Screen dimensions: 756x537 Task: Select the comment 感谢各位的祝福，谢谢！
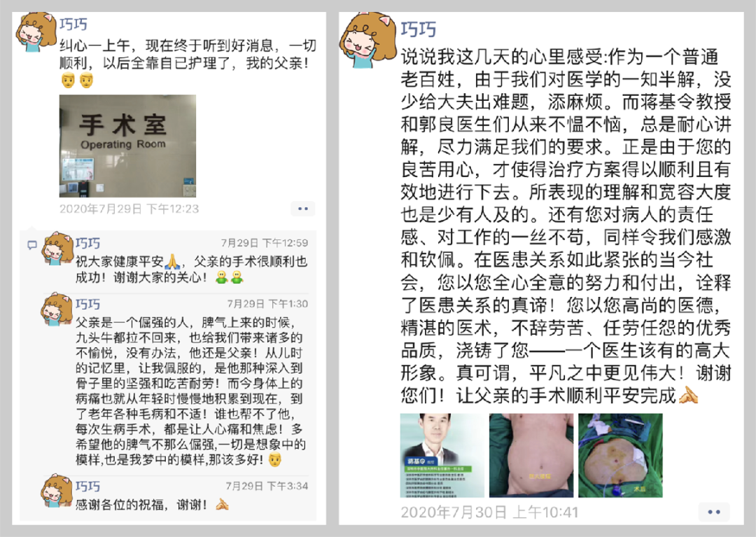pos(153,505)
